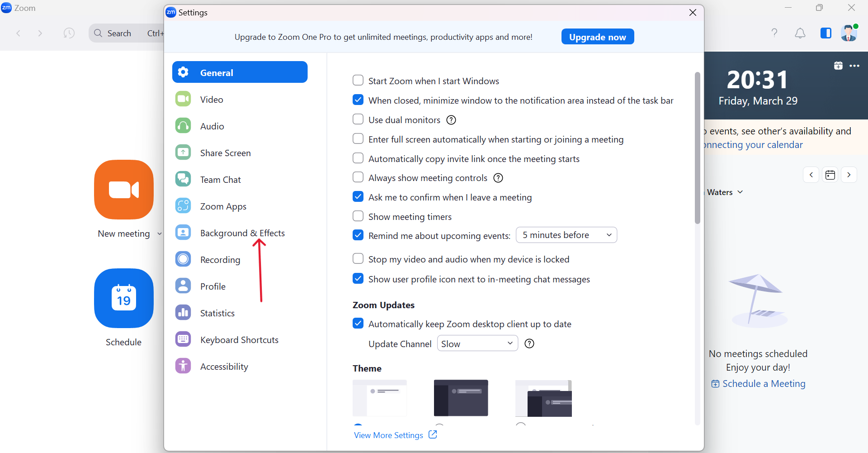
Task: Click the Audio headphones icon
Action: coord(183,126)
